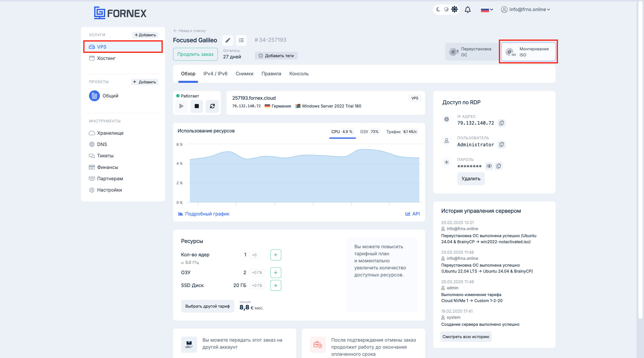Image resolution: width=644 pixels, height=358 pixels.
Task: Select light theme sun icon
Action: tap(455, 10)
